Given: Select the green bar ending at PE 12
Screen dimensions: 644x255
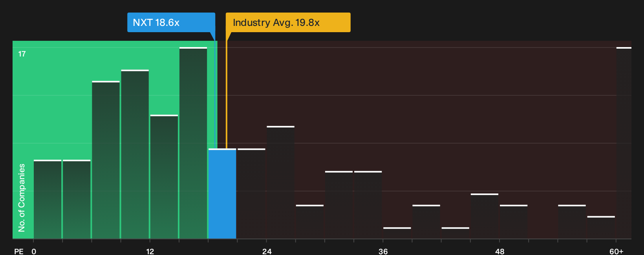Looking at the screenshot, I should point(135,154).
